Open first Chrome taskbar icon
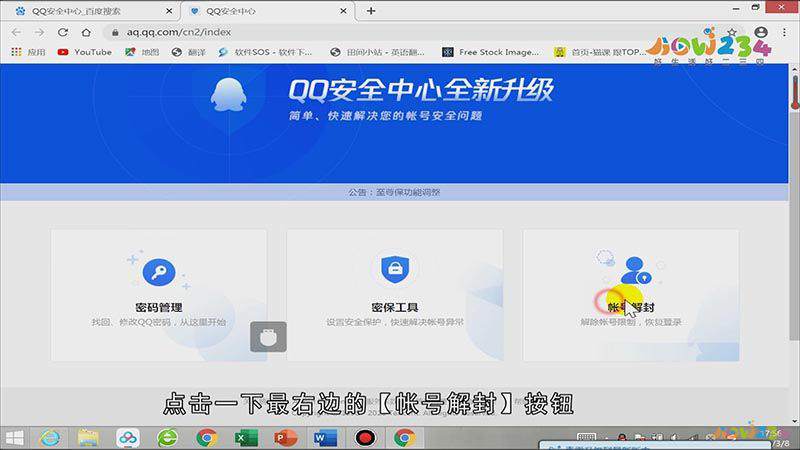 (x=207, y=438)
